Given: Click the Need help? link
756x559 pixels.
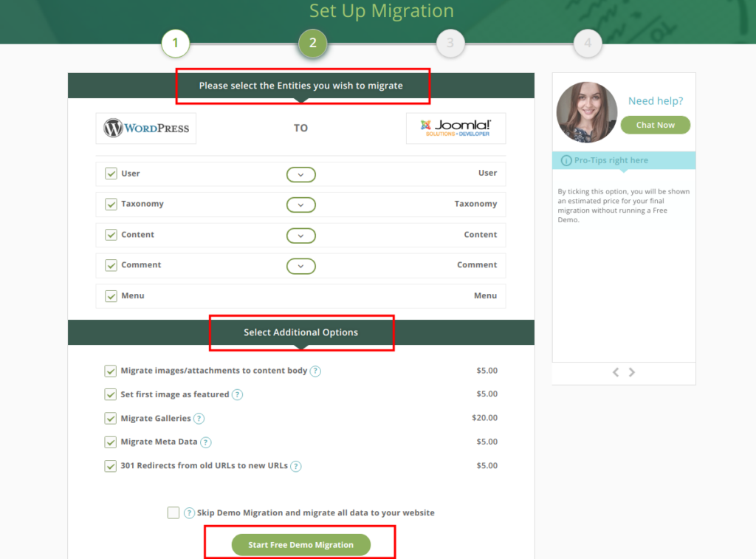Looking at the screenshot, I should click(656, 101).
